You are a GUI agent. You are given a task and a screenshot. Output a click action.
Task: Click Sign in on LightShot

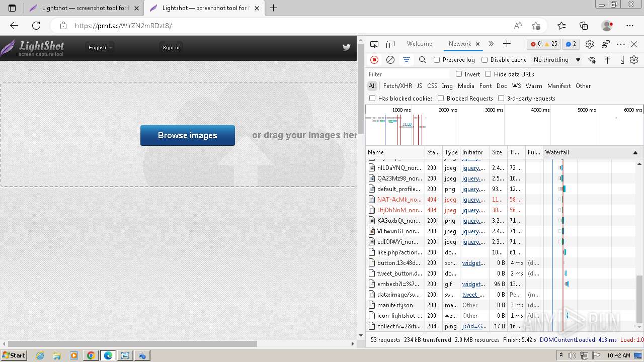171,47
